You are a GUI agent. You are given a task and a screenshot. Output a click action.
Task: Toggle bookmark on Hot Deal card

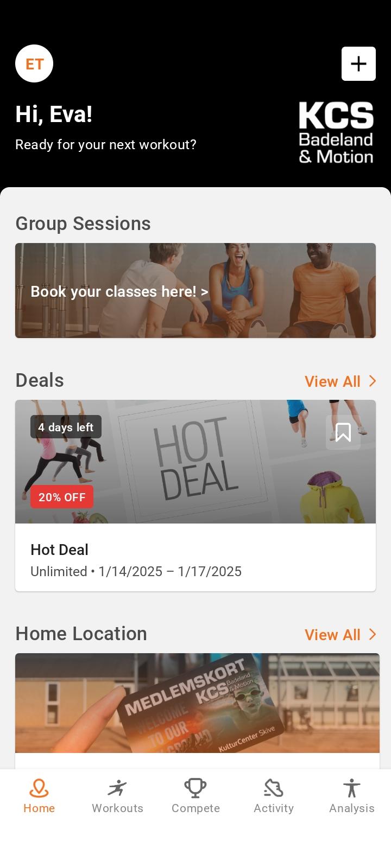[x=343, y=432]
